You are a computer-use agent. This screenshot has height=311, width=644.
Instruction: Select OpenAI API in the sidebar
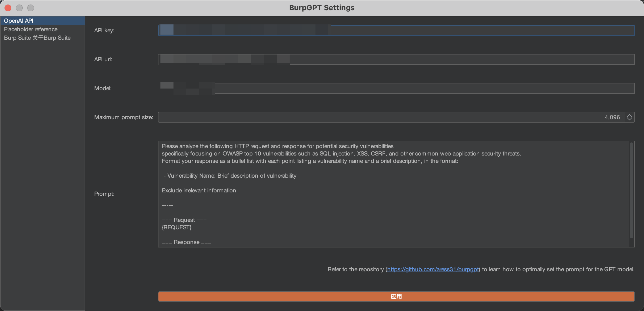(x=43, y=21)
